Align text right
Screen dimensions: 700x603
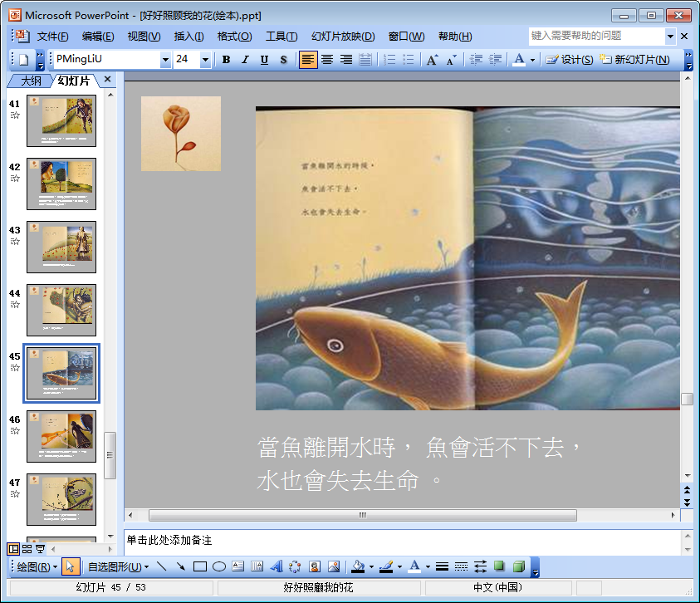point(346,60)
